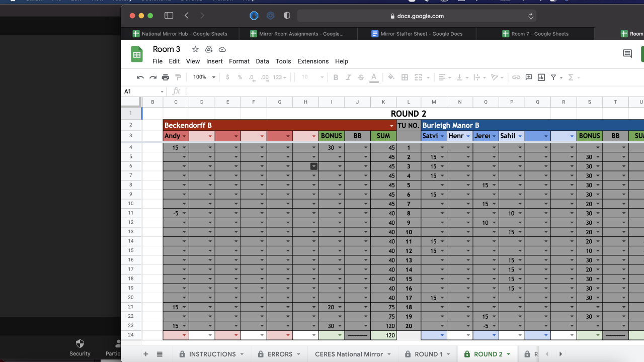Move the document to a folder
The height and width of the screenshot is (362, 644).
tap(209, 49)
